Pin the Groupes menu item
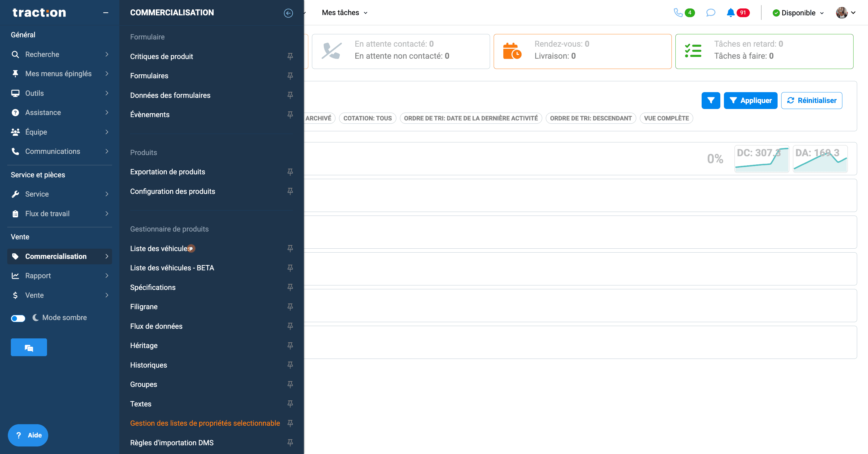 point(290,384)
